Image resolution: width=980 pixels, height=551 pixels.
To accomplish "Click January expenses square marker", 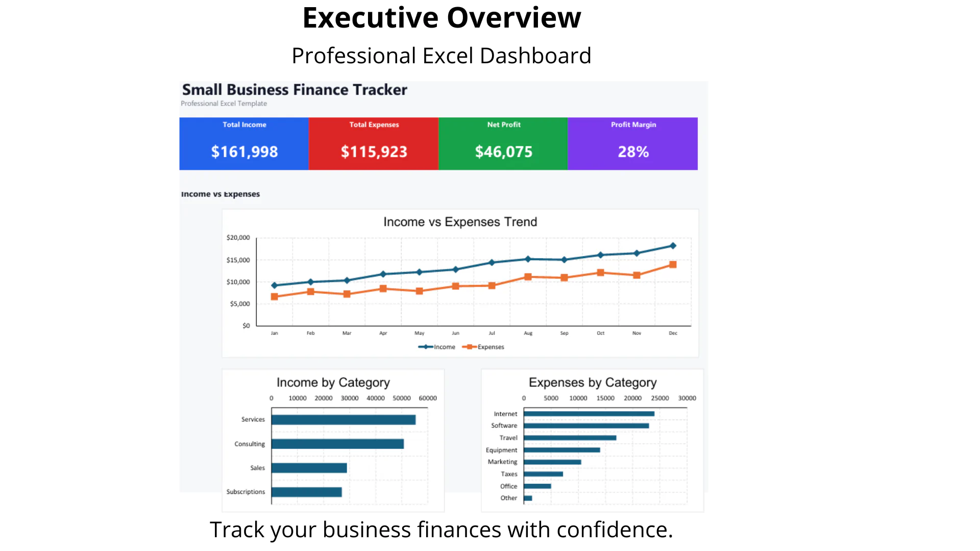I will tap(274, 296).
